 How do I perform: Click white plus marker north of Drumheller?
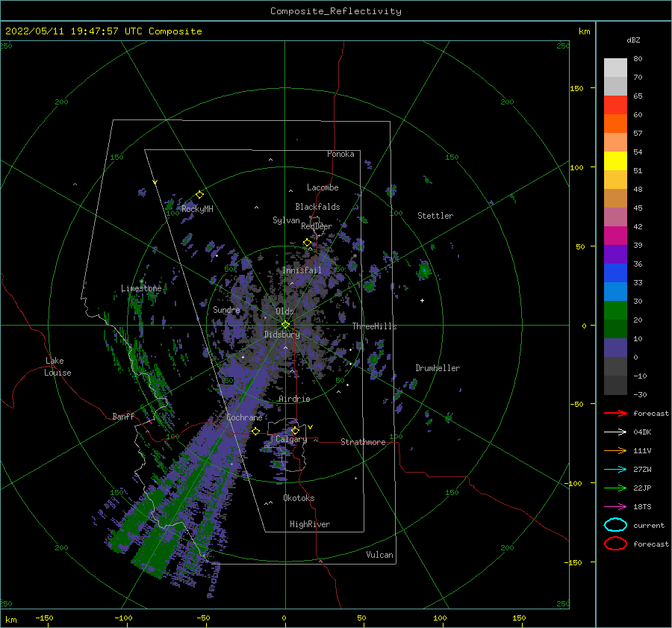(x=422, y=300)
